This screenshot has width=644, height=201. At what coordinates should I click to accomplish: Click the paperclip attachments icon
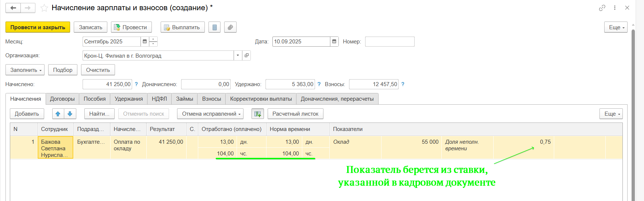click(230, 27)
